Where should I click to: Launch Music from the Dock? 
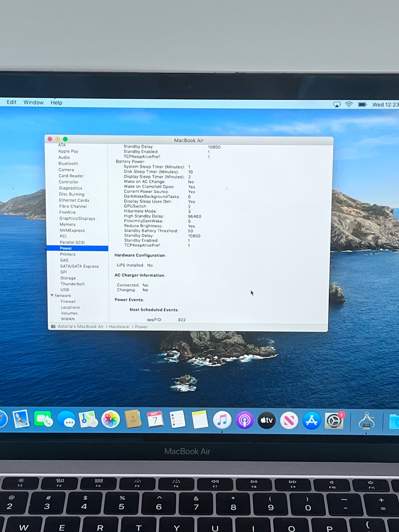click(222, 420)
